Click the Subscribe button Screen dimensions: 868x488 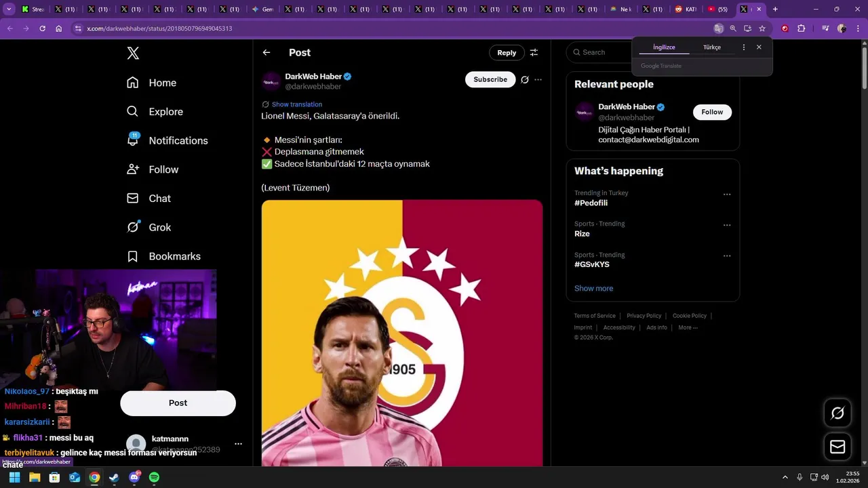[490, 79]
